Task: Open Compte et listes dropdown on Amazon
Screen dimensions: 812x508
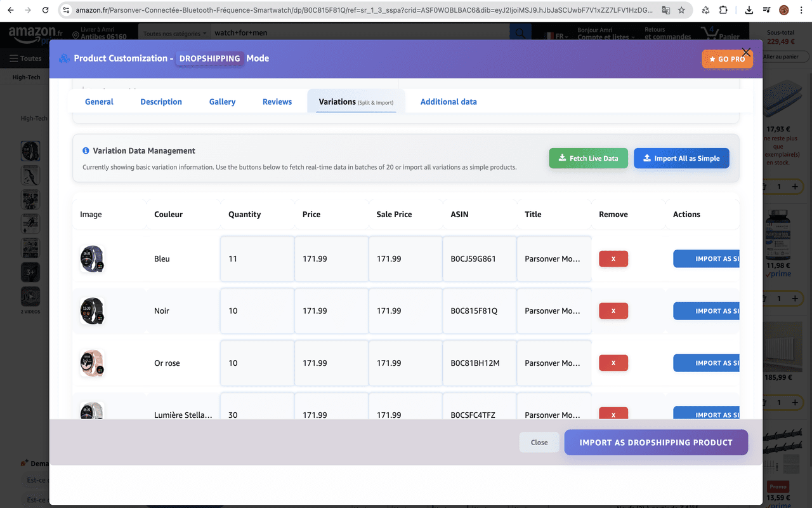Action: coord(606,33)
